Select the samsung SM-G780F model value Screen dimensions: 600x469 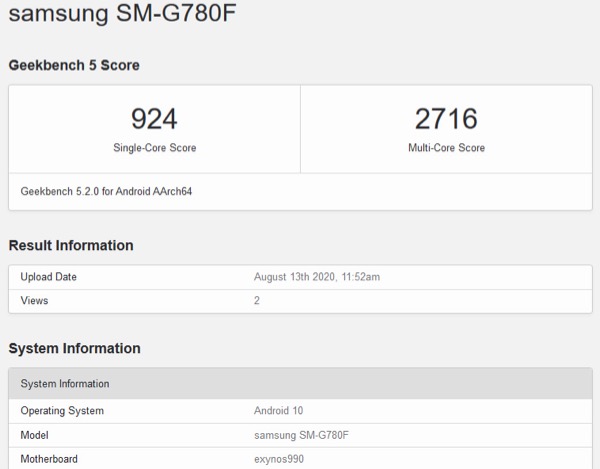click(302, 435)
